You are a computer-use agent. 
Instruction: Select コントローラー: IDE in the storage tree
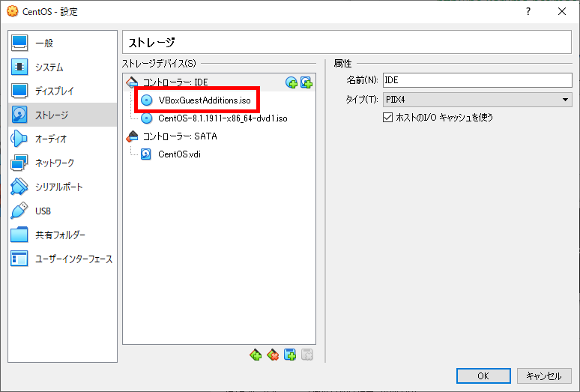(x=175, y=82)
